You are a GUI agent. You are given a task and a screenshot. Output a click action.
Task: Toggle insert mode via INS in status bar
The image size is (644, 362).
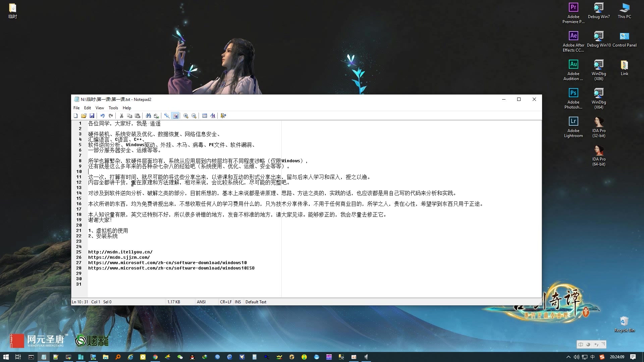238,302
